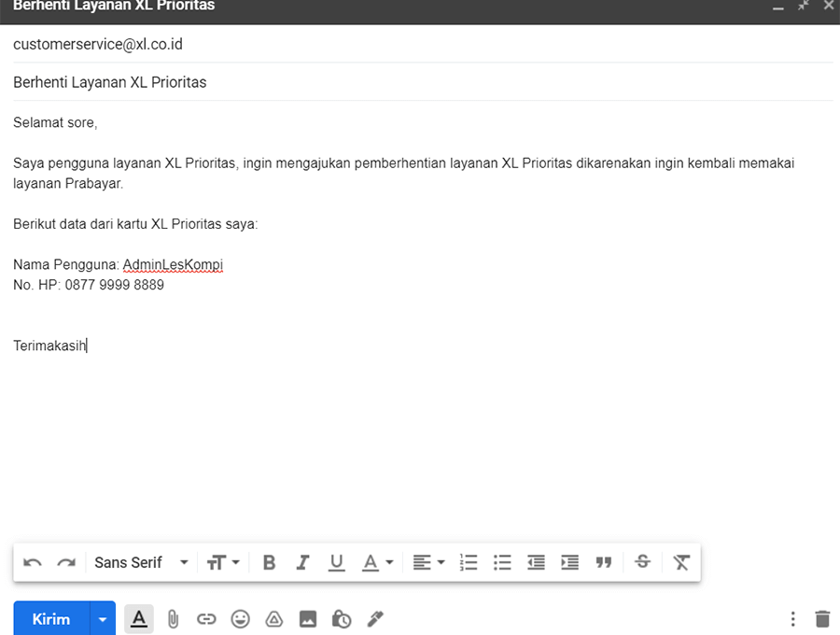Click the Undo arrow icon
This screenshot has height=635, width=840.
point(33,563)
